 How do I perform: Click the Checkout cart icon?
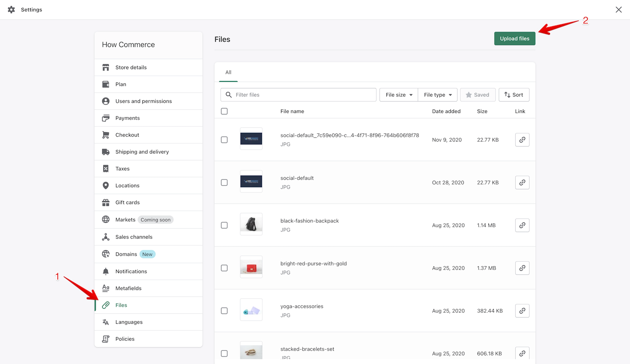106,135
